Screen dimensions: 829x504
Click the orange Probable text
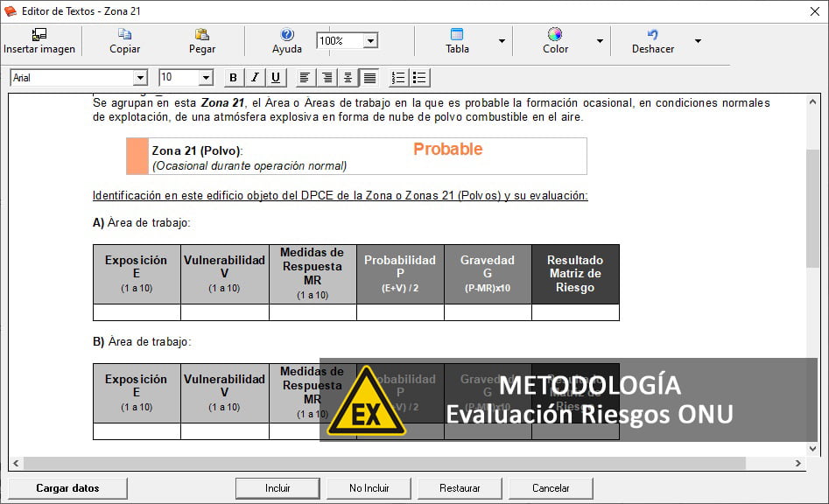point(448,149)
